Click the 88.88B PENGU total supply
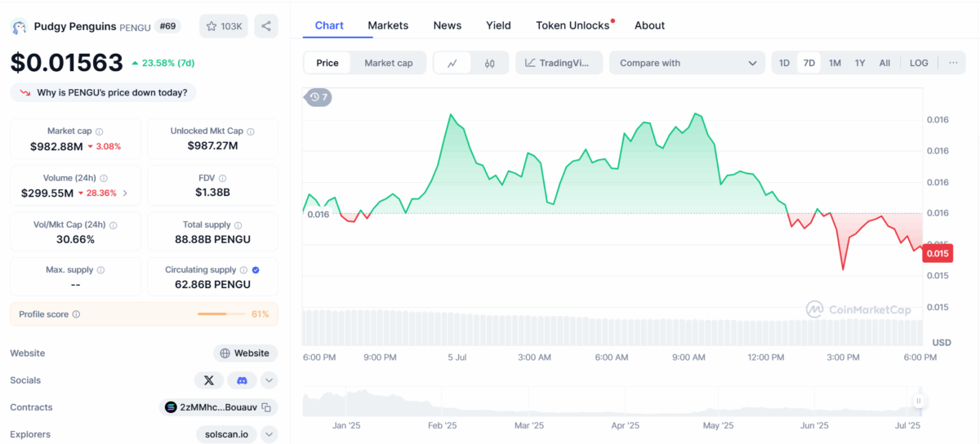The height and width of the screenshot is (444, 980). pyautogui.click(x=212, y=240)
